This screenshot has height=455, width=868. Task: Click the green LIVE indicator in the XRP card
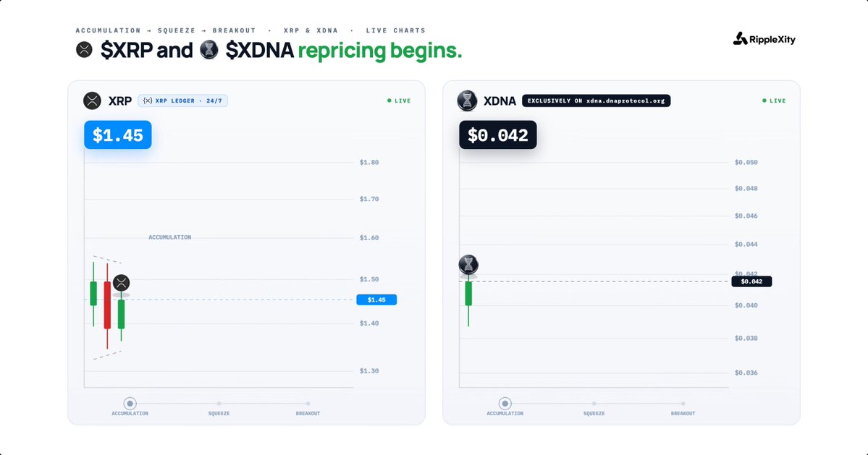click(399, 101)
